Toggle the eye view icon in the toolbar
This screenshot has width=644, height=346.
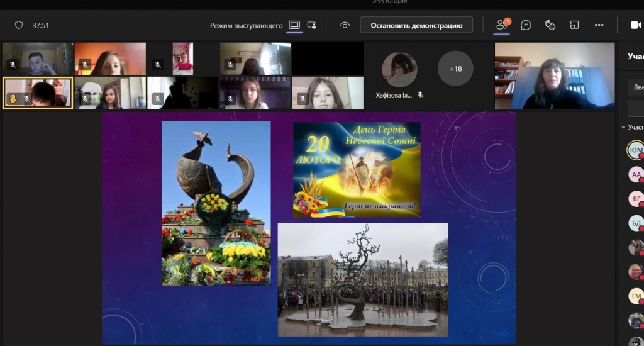tap(345, 25)
